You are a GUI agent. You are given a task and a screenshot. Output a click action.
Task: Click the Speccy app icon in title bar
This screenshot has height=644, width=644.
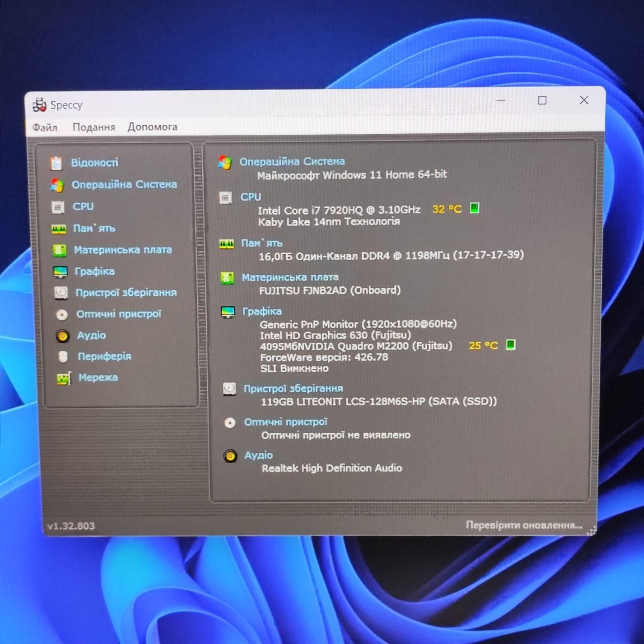(39, 105)
